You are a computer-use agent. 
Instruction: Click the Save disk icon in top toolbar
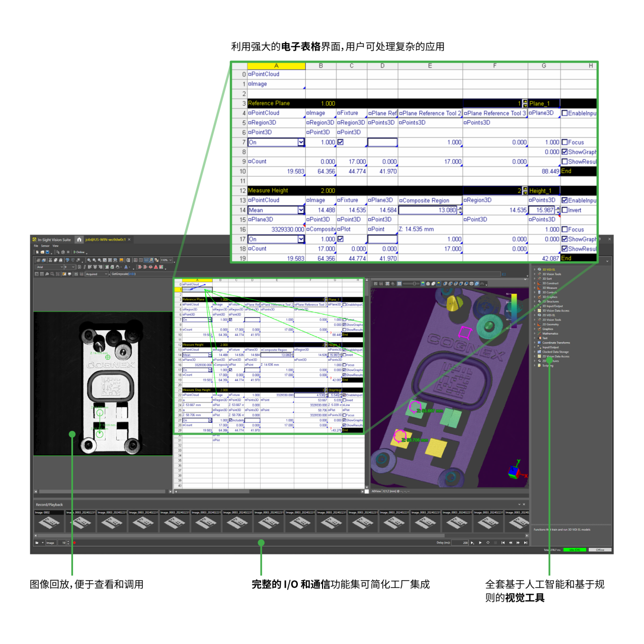pos(47,252)
